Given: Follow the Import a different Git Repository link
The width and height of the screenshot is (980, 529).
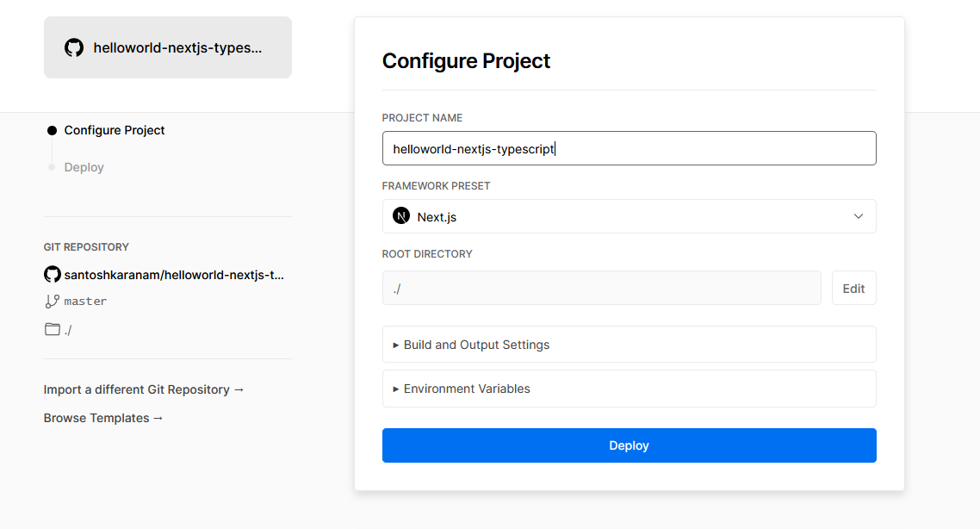Looking at the screenshot, I should [x=144, y=389].
